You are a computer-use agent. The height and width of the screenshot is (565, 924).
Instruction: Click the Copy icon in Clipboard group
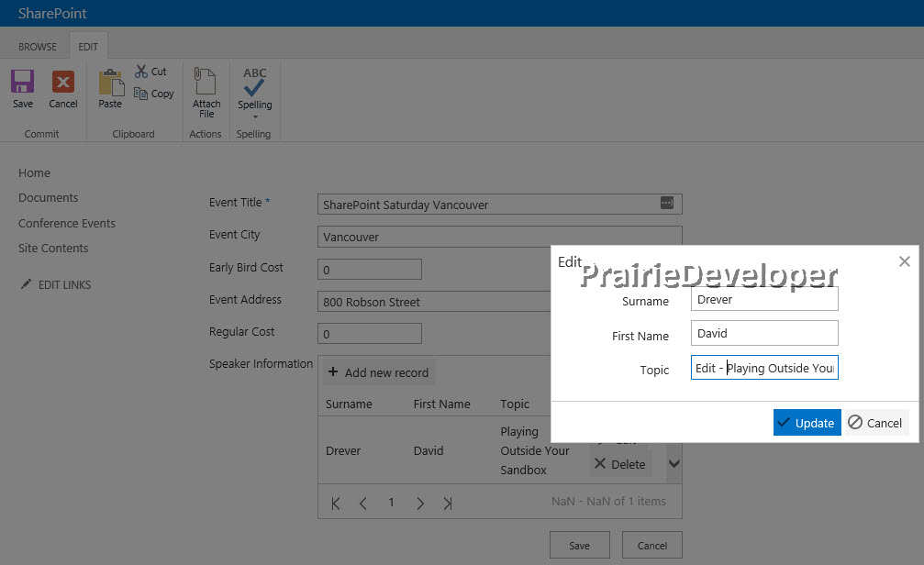pyautogui.click(x=140, y=93)
